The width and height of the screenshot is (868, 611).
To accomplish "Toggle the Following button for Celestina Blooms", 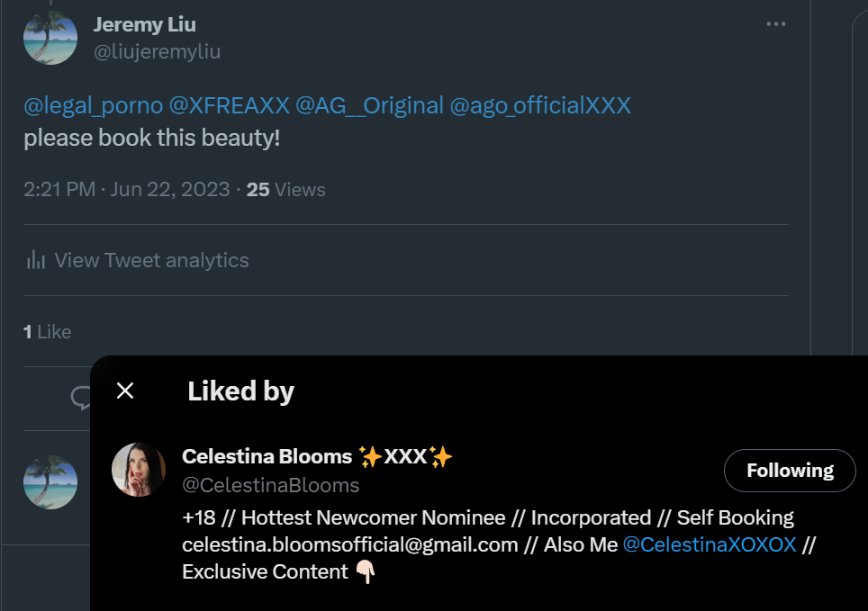I will pos(789,470).
